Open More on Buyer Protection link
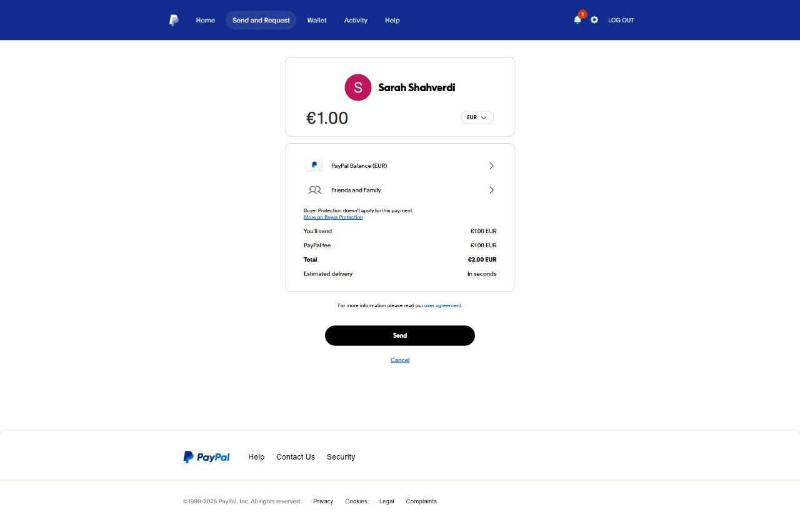The image size is (800, 532). 333,217
